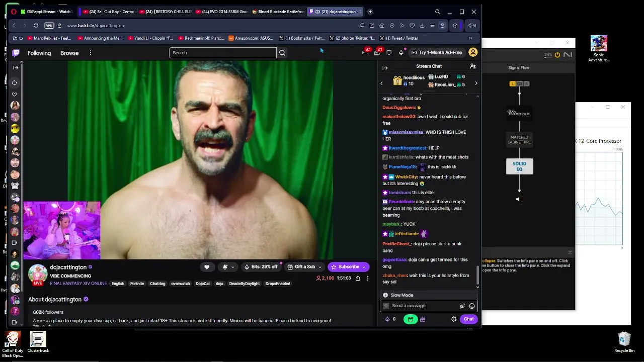Select the stereo link input in Signal Flow

(x=520, y=84)
